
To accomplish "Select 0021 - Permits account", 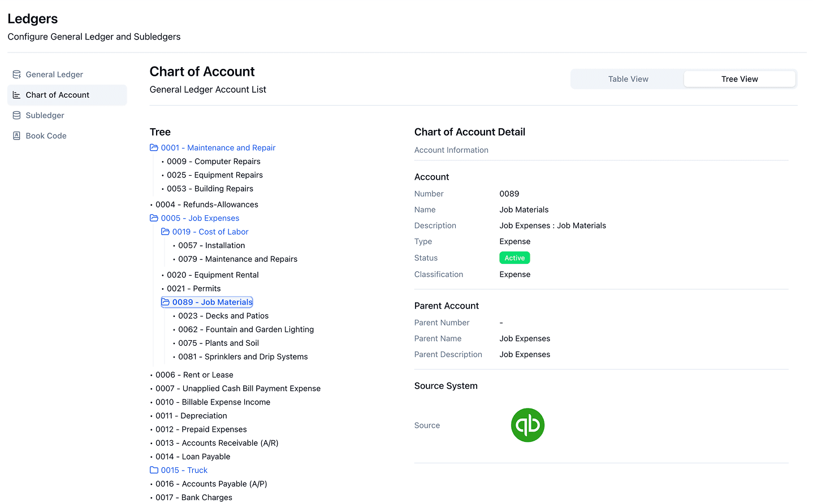I will coord(194,288).
